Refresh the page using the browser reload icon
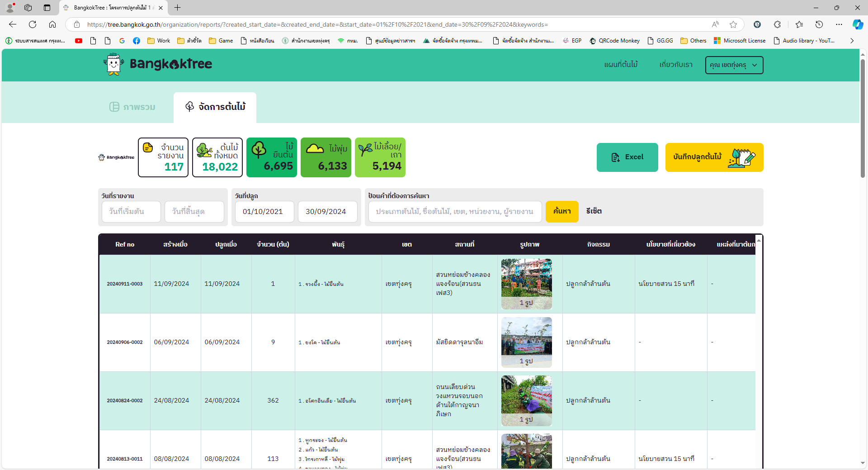868x470 pixels. coord(33,24)
